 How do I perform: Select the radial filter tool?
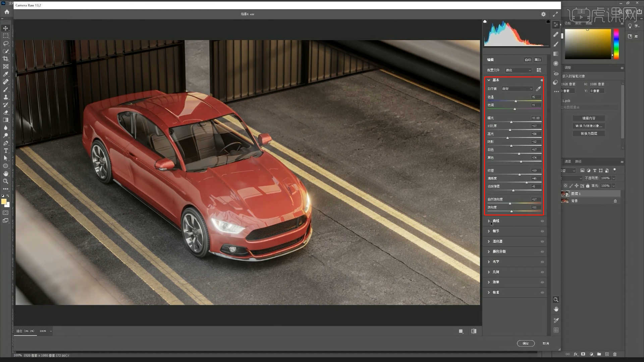[x=556, y=63]
